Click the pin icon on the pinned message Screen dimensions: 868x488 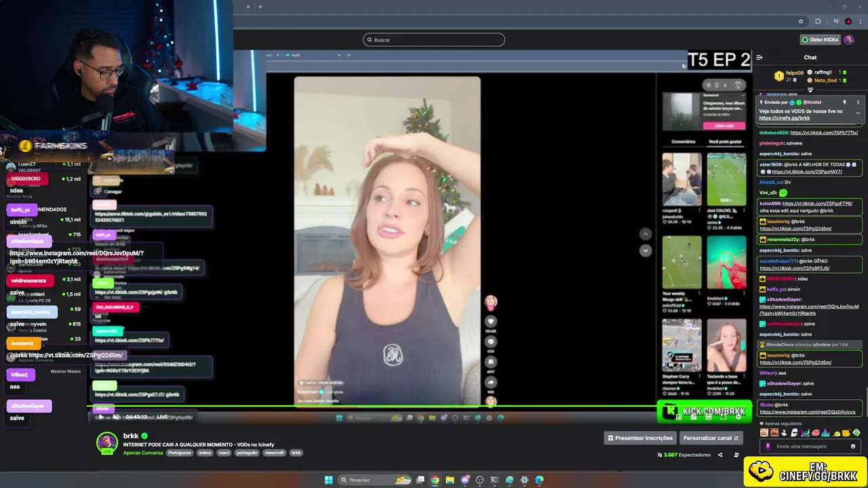844,102
